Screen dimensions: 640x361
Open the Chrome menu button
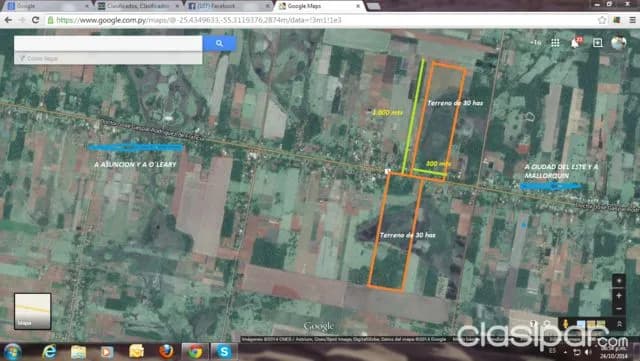point(632,20)
